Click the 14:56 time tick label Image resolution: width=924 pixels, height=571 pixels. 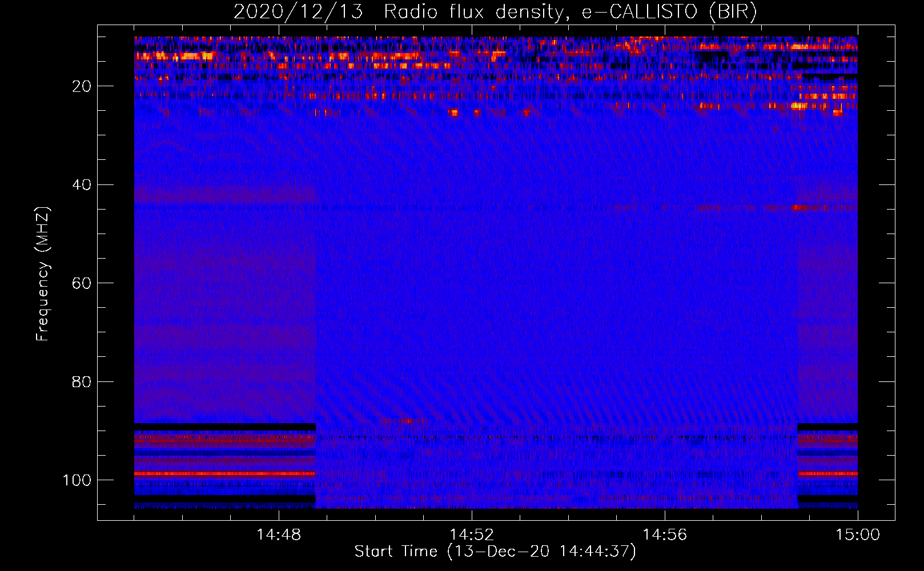665,535
